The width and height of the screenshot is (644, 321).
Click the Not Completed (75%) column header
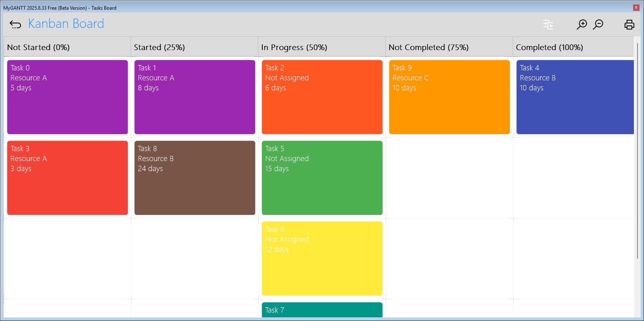(x=449, y=47)
